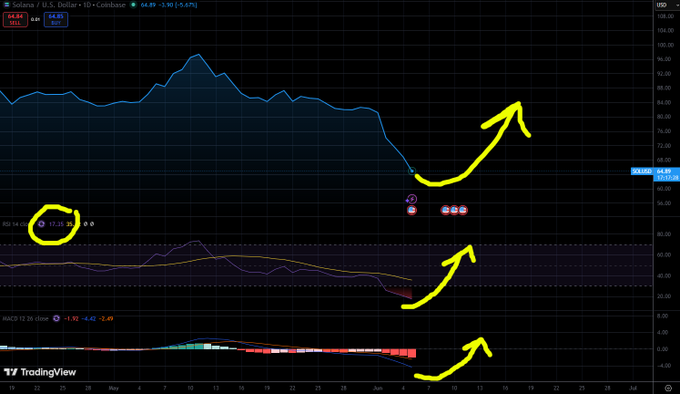Select the MACD 12 26 close indicator label
The height and width of the screenshot is (394, 680).
coord(25,319)
